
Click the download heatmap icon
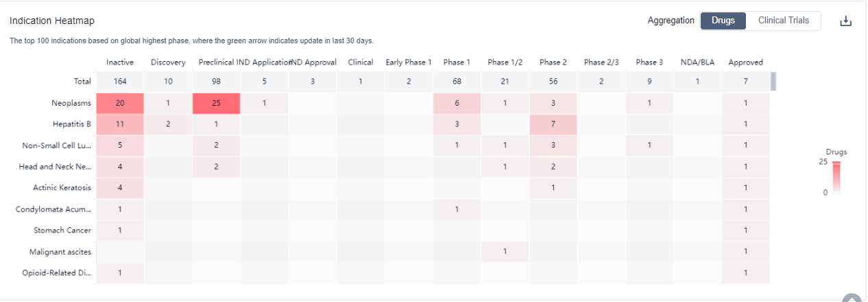(846, 21)
